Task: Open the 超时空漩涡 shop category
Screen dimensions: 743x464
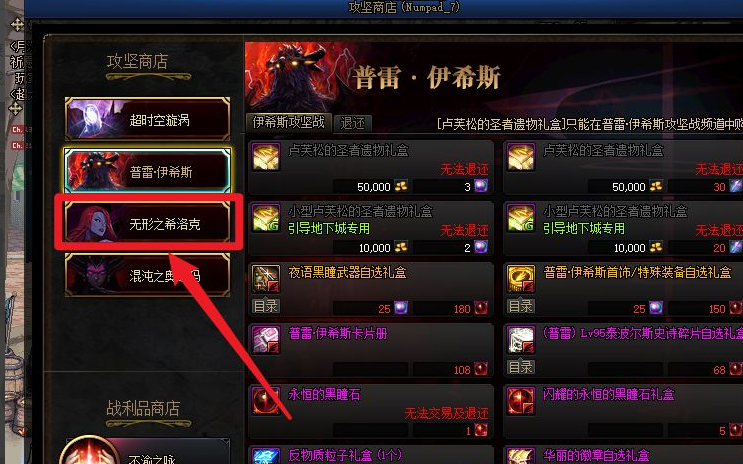Action: [147, 119]
